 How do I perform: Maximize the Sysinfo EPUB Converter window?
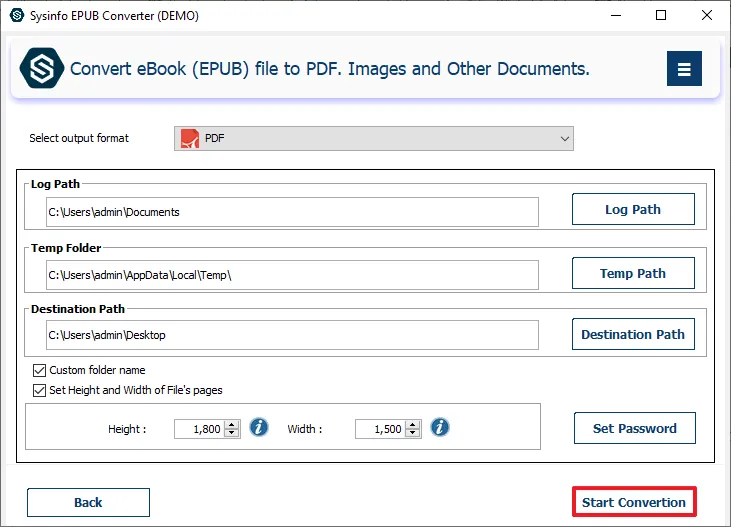point(661,15)
